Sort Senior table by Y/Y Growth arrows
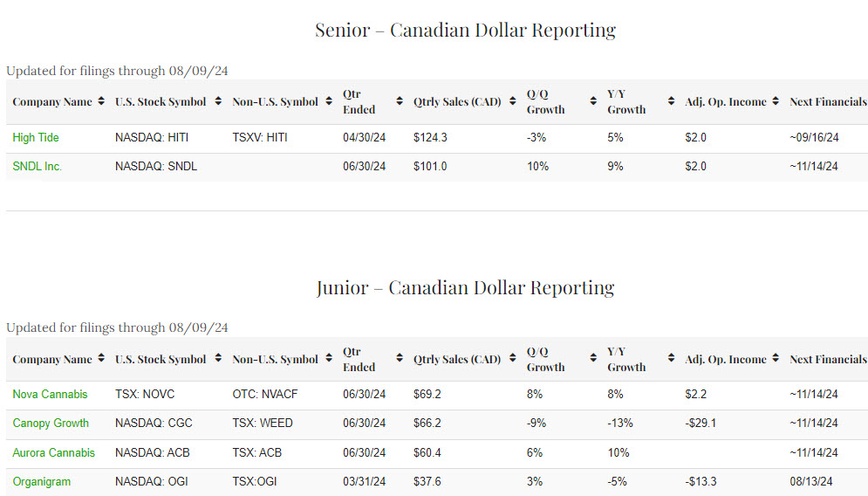This screenshot has height=496, width=868. (672, 102)
